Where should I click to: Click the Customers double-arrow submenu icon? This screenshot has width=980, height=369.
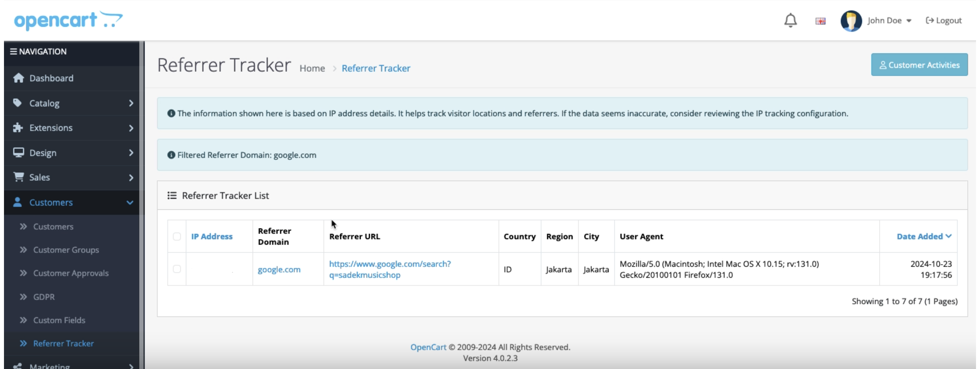pos(23,226)
